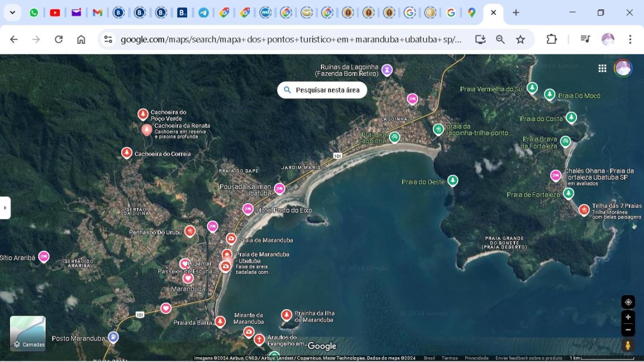Expand the tab search dropdown

pos(12,13)
